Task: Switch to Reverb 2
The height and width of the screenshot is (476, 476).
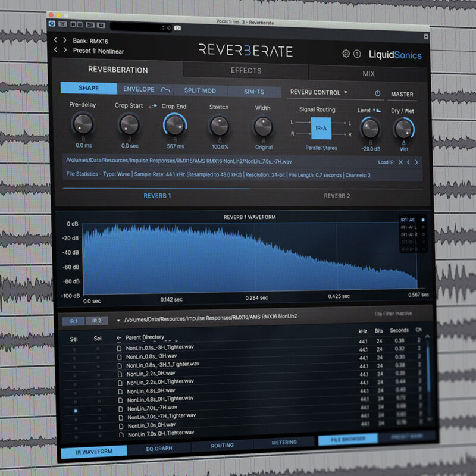Action: click(x=337, y=196)
